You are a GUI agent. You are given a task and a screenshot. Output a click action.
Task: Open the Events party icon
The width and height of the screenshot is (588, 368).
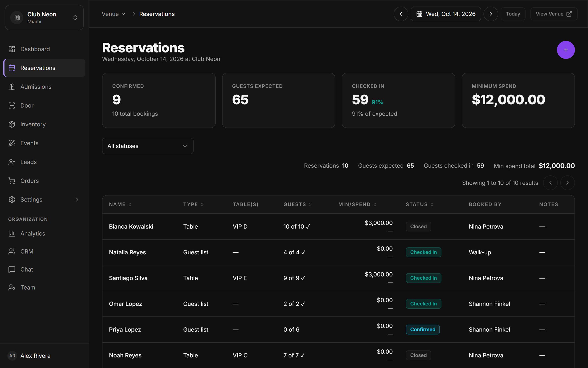[12, 143]
